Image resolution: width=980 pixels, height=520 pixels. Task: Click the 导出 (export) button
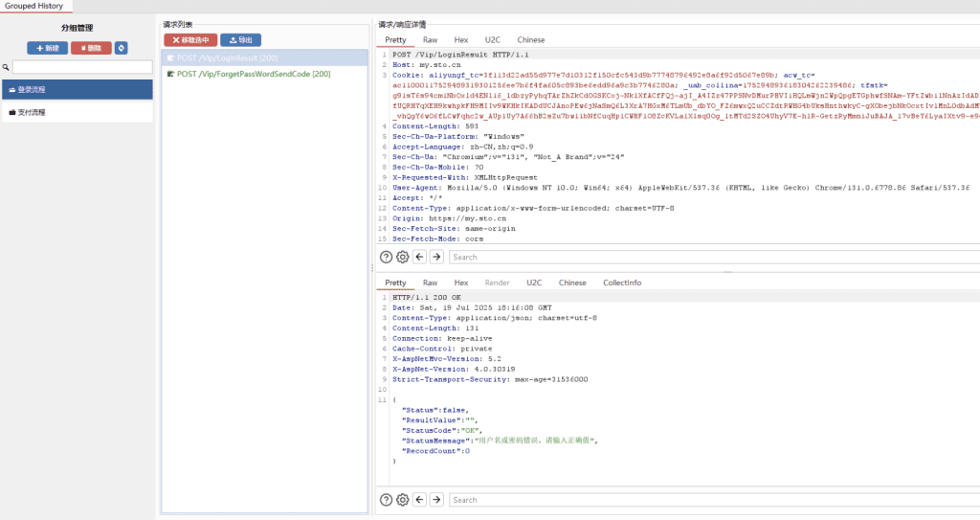240,40
